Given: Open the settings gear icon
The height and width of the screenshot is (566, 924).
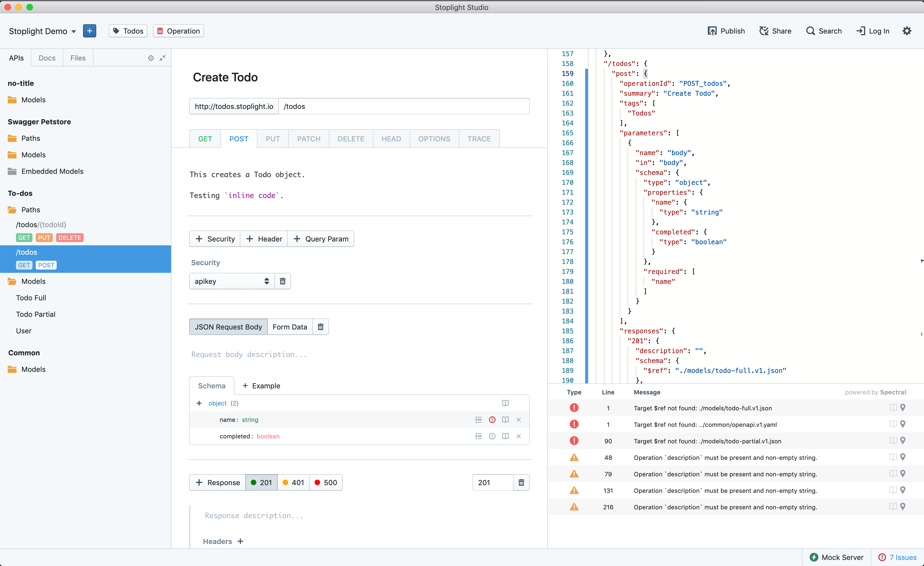Looking at the screenshot, I should [907, 31].
